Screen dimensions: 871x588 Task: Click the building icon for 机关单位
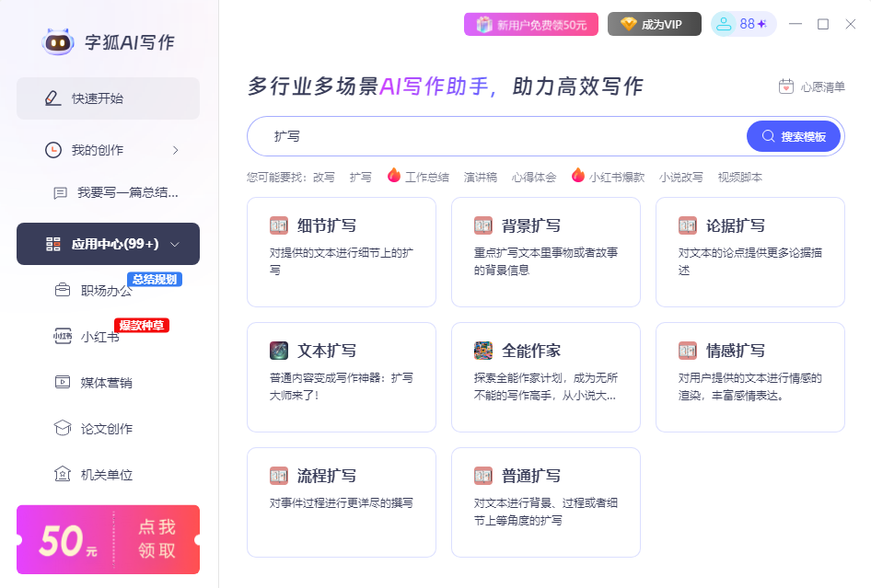pyautogui.click(x=63, y=474)
